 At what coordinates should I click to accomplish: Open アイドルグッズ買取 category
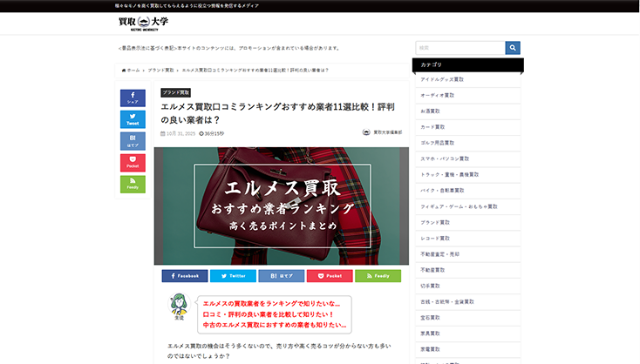(442, 79)
